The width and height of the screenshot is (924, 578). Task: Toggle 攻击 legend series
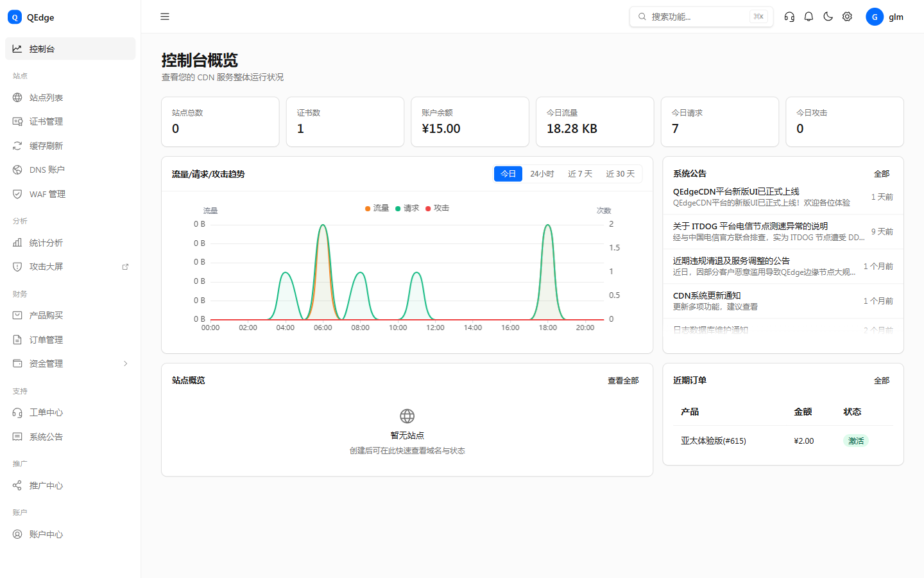coord(437,208)
